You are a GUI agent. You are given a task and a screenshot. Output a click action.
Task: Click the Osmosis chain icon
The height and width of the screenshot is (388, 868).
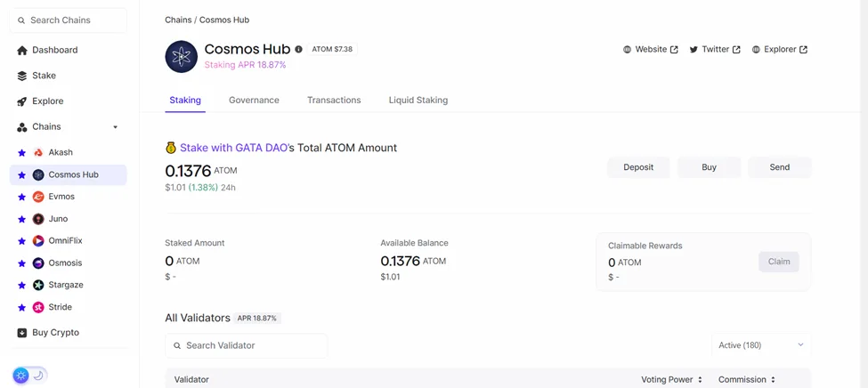pyautogui.click(x=38, y=263)
